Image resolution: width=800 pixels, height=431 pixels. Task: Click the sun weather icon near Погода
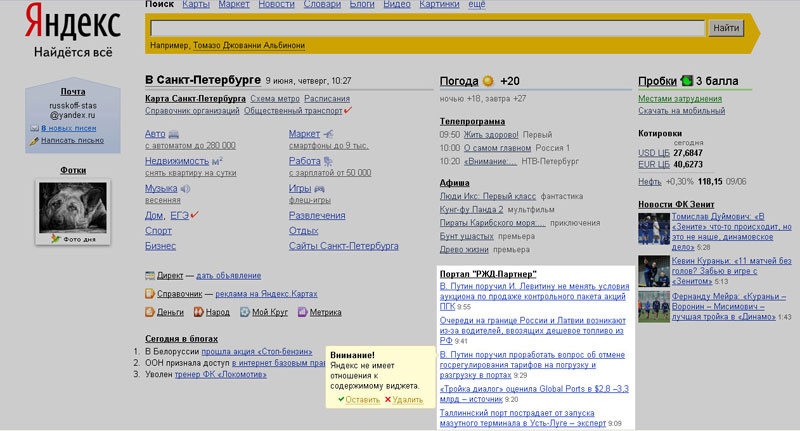click(488, 81)
